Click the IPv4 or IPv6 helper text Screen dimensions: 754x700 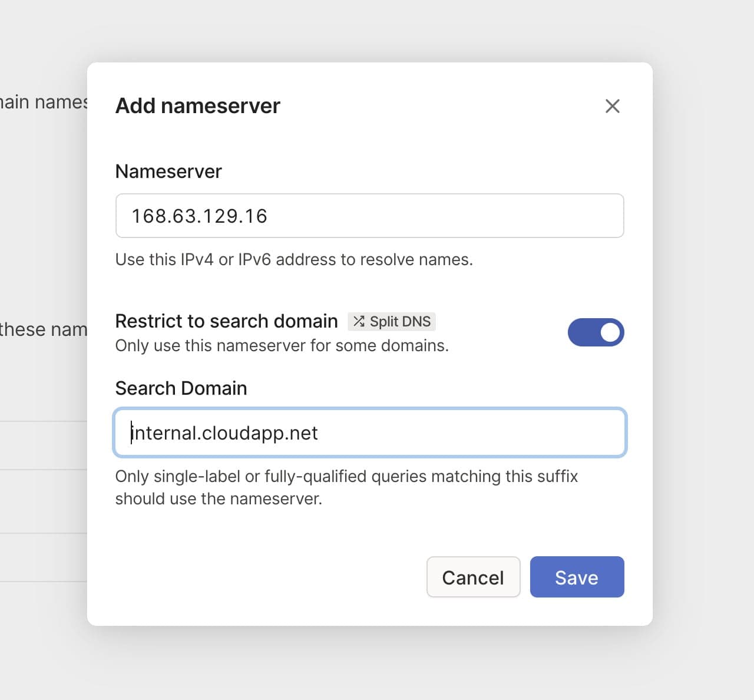click(x=294, y=259)
